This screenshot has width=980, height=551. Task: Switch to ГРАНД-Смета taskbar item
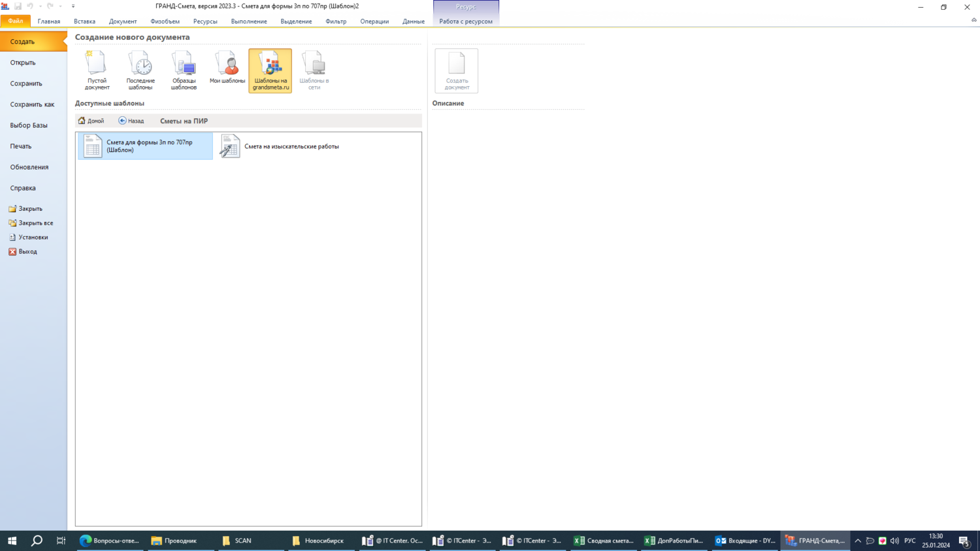click(x=815, y=541)
